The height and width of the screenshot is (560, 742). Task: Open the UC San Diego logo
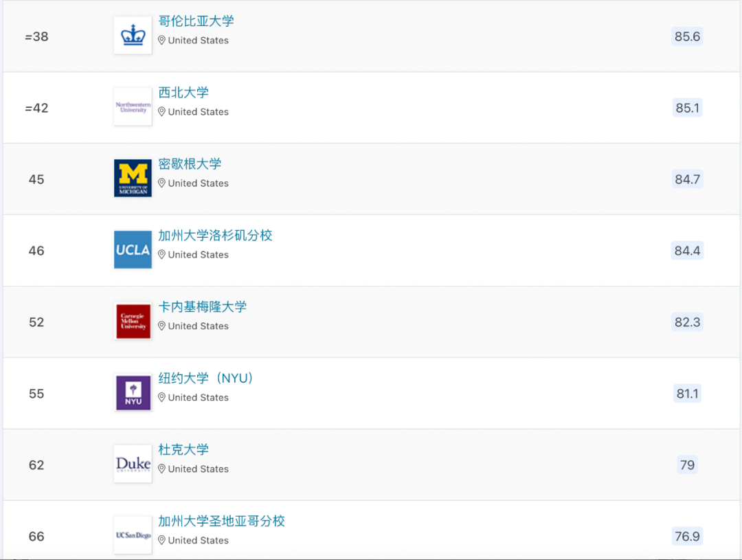click(x=133, y=535)
